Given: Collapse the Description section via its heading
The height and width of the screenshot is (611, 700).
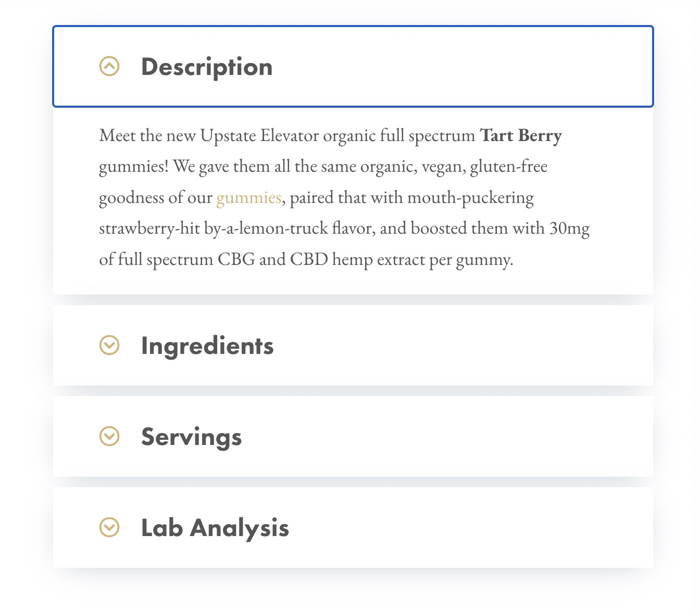Looking at the screenshot, I should tap(207, 67).
